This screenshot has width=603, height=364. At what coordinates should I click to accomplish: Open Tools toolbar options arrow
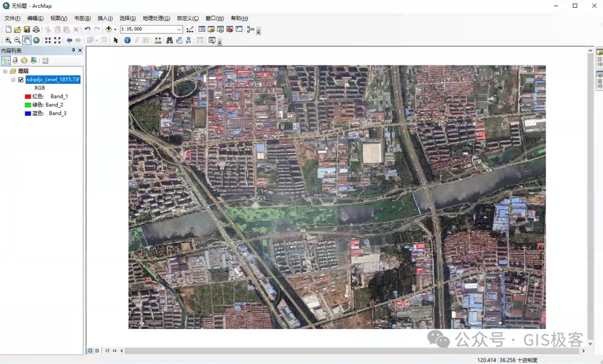219,42
